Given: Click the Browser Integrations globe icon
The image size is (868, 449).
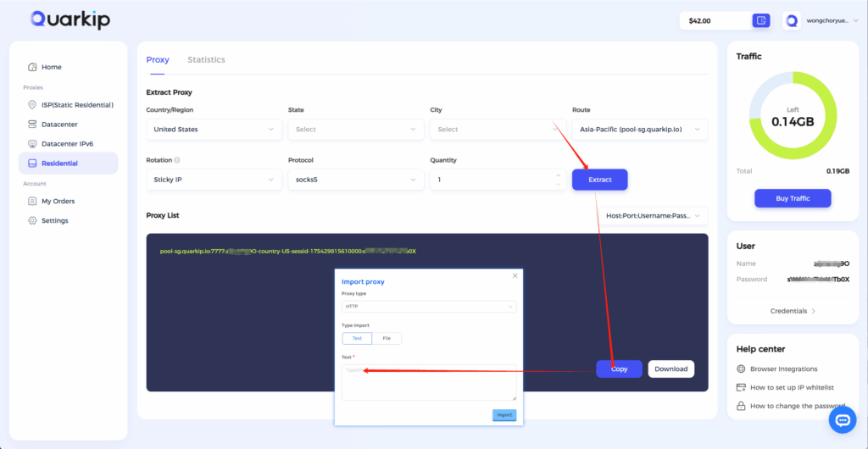Looking at the screenshot, I should point(741,369).
